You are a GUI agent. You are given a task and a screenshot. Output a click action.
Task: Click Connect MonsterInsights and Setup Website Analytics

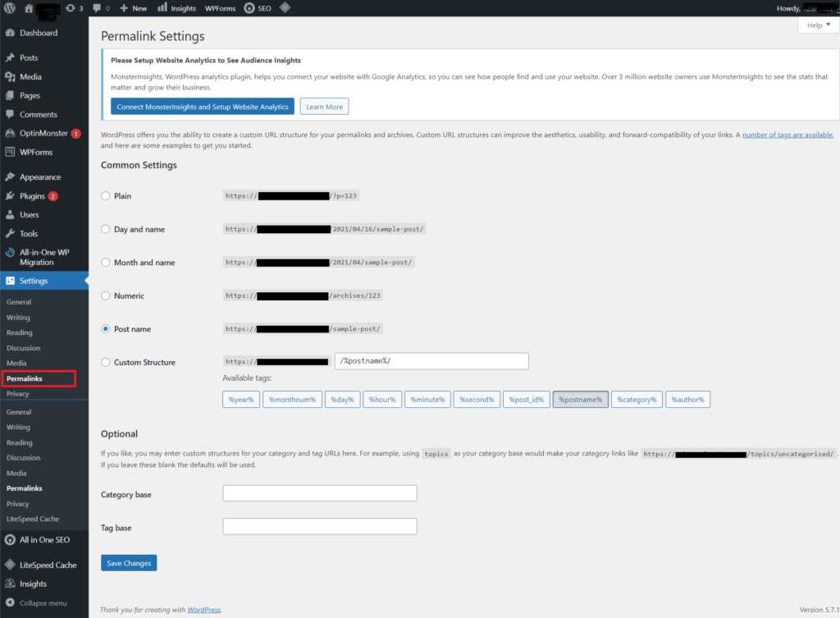pos(203,107)
